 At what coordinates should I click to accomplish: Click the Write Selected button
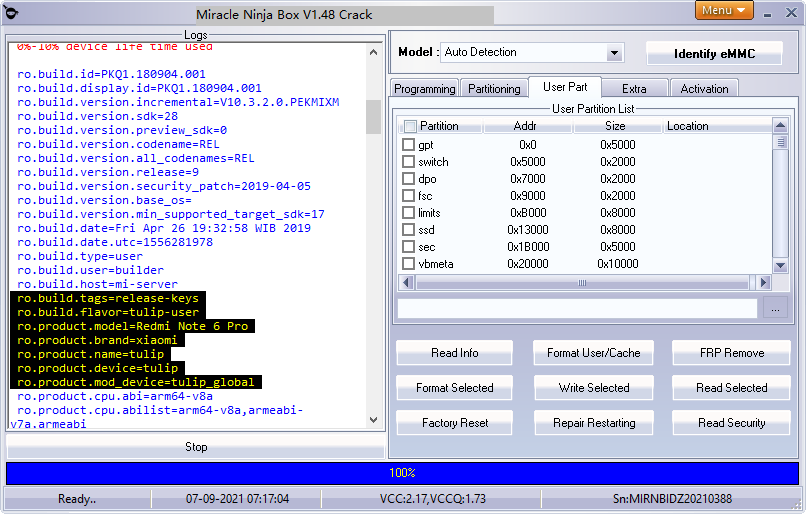point(594,388)
